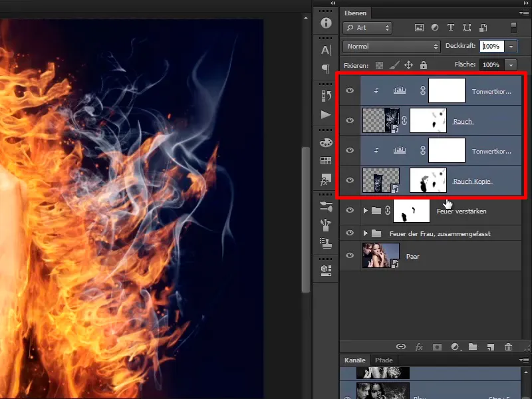This screenshot has width=532, height=399.
Task: Switch to the Pfade tab
Action: (384, 360)
